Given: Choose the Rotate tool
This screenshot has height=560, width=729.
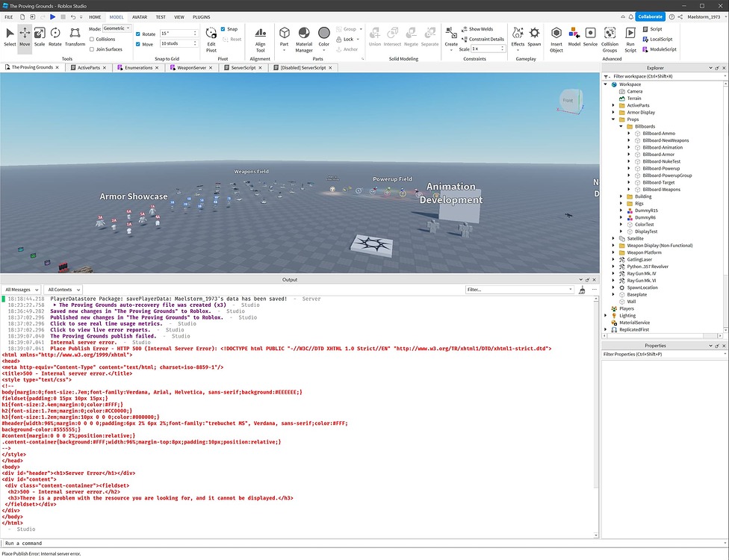Looking at the screenshot, I should [x=55, y=37].
